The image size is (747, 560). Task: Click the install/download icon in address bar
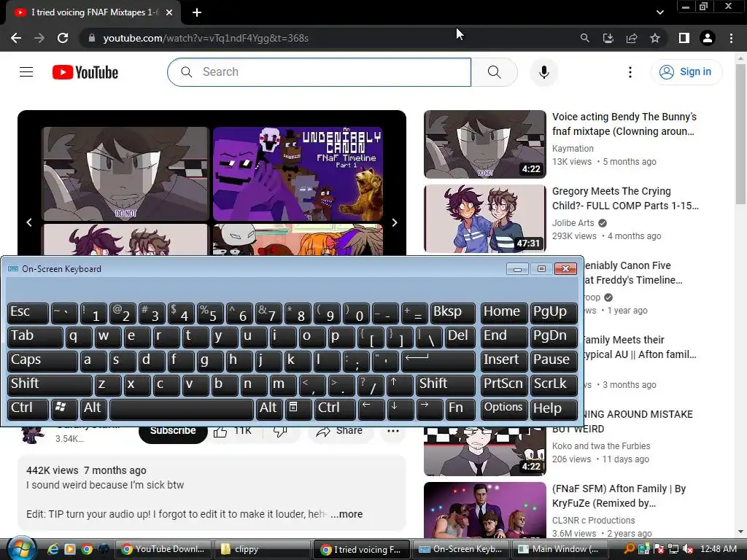tap(608, 38)
